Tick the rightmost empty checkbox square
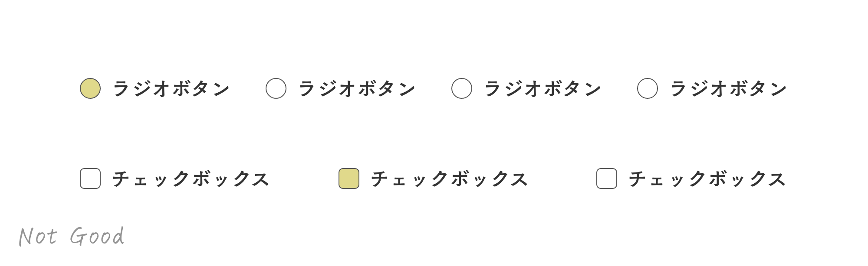868x266 pixels. tap(607, 178)
